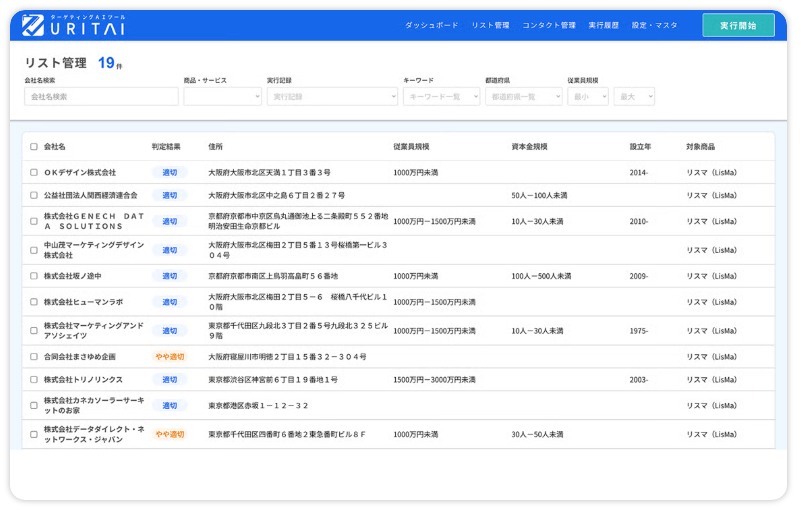Click the 1975- founding year cell

point(639,331)
